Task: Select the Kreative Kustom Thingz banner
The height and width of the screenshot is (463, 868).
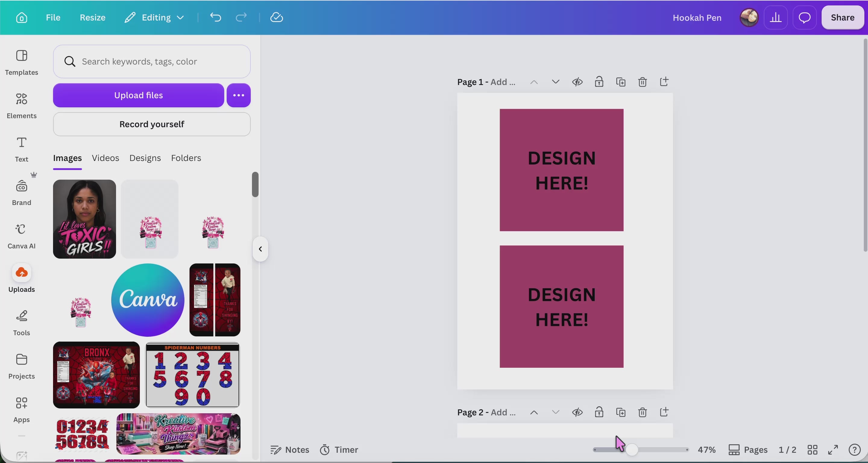Action: click(x=178, y=434)
